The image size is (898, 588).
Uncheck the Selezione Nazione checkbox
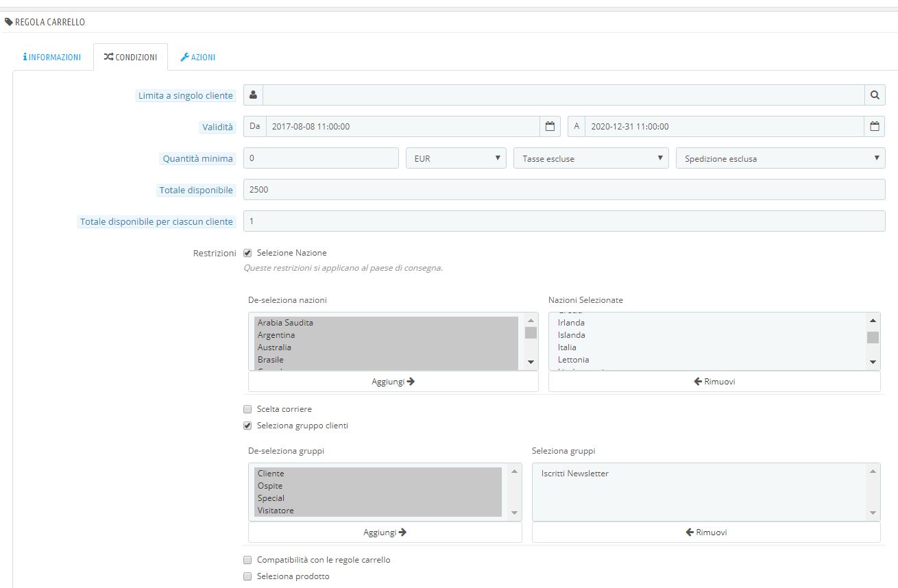(247, 253)
